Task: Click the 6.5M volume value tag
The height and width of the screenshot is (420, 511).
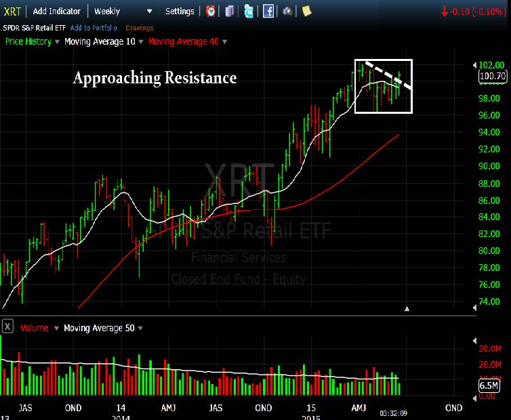Action: 489,385
